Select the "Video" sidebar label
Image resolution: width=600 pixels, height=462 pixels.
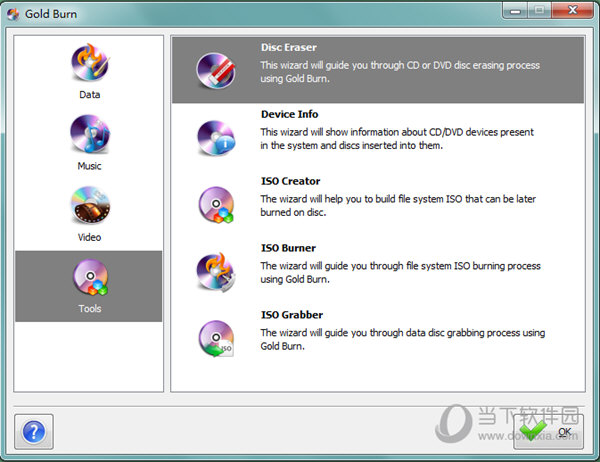click(x=90, y=237)
